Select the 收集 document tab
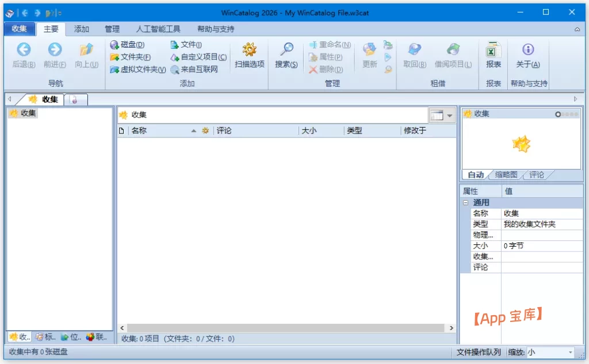Screen dimensions: 589x364 (44, 99)
